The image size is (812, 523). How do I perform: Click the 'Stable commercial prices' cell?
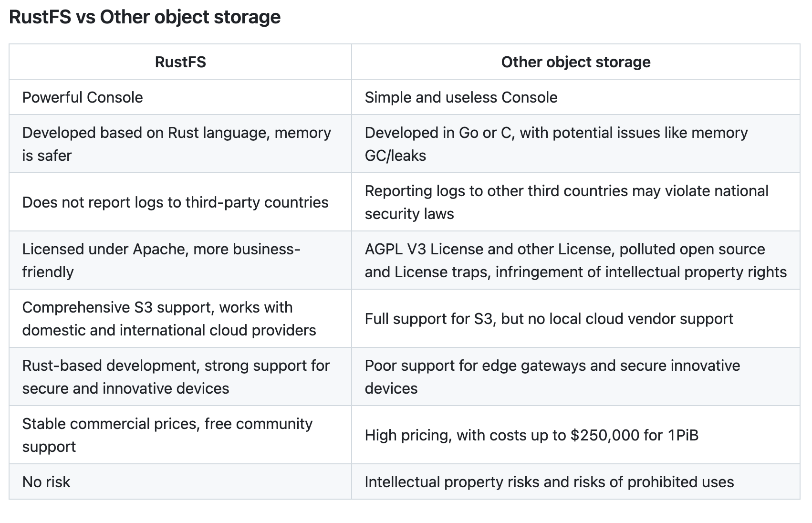(x=180, y=435)
